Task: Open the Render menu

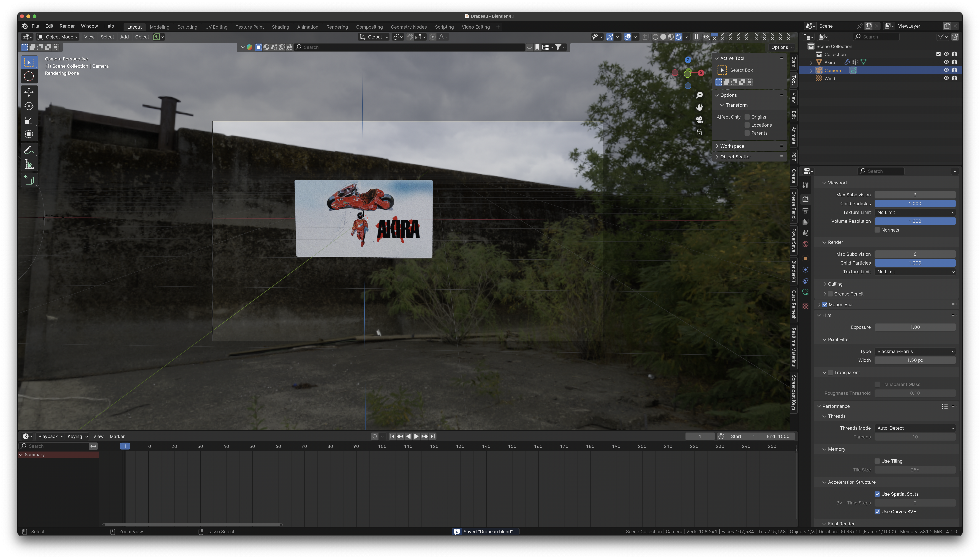Action: point(67,26)
